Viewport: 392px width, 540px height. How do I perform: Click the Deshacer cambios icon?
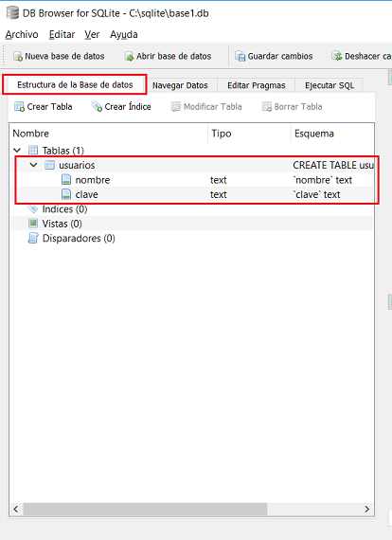[x=337, y=56]
